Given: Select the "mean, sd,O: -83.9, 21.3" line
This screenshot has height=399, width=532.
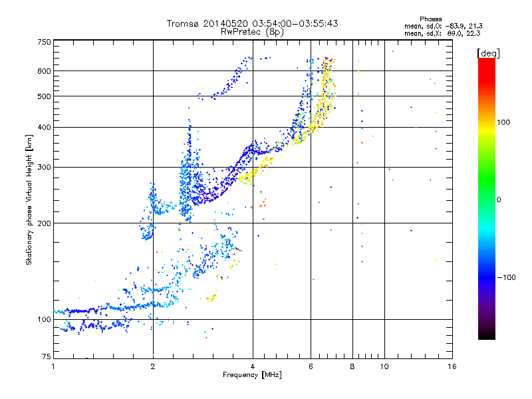Looking at the screenshot, I should pos(443,26).
